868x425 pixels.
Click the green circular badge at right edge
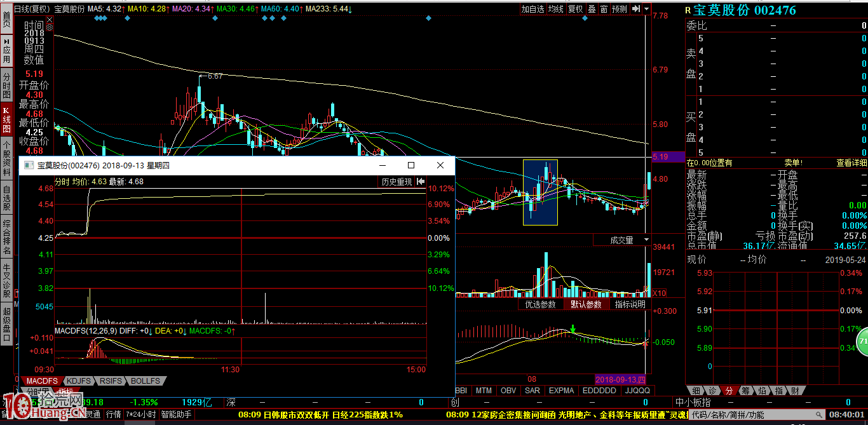click(x=862, y=342)
